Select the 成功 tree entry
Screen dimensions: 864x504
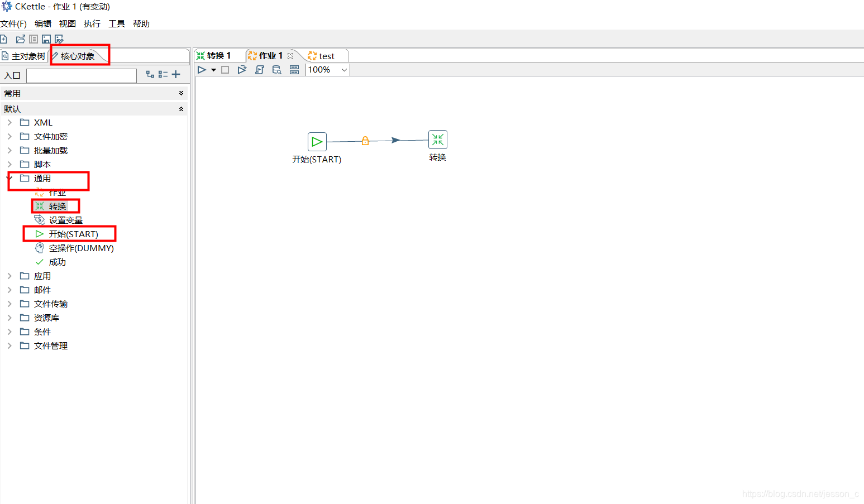point(58,262)
